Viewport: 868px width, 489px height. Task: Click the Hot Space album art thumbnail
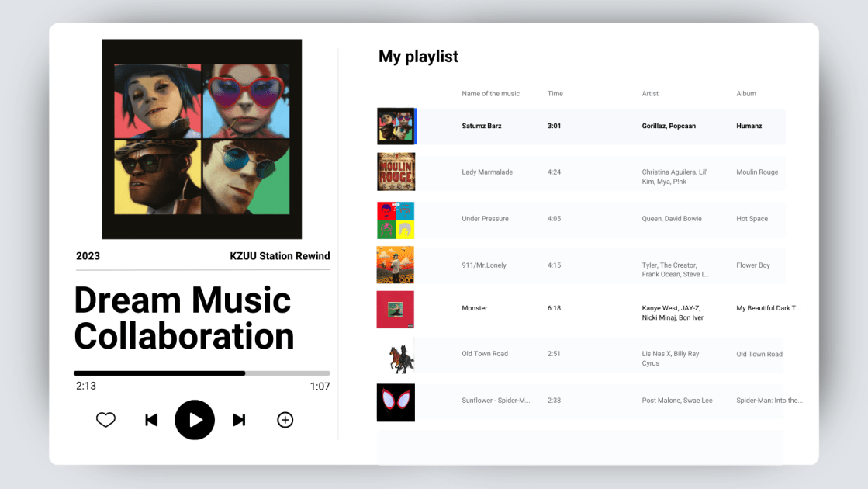coord(396,220)
